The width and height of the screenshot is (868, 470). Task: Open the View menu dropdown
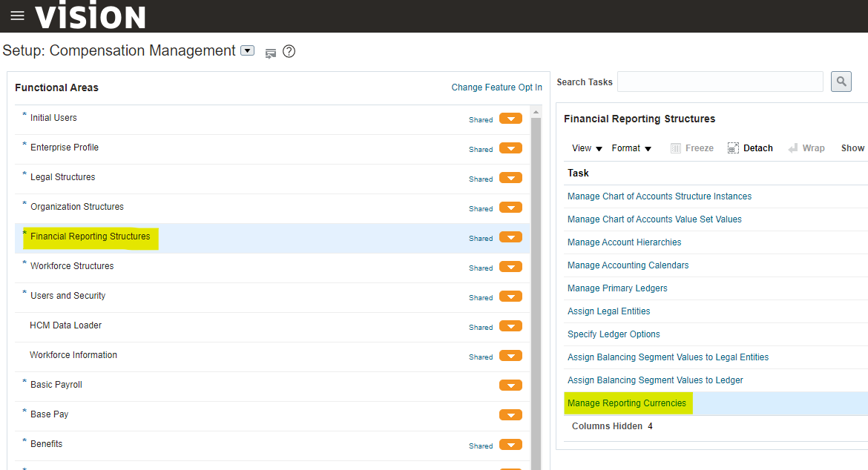[587, 148]
